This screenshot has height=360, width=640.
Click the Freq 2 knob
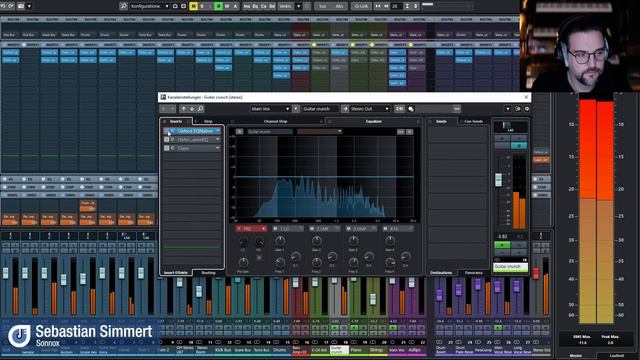316,262
